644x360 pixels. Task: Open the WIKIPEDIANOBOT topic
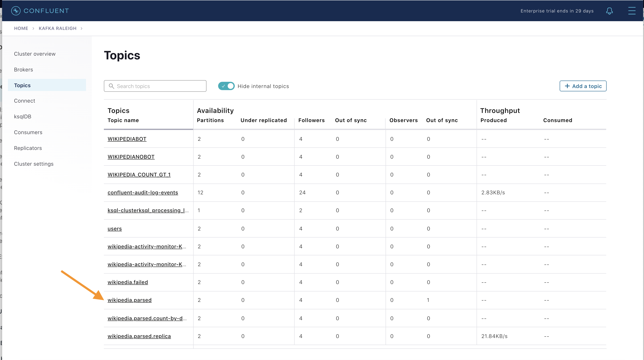[131, 157]
